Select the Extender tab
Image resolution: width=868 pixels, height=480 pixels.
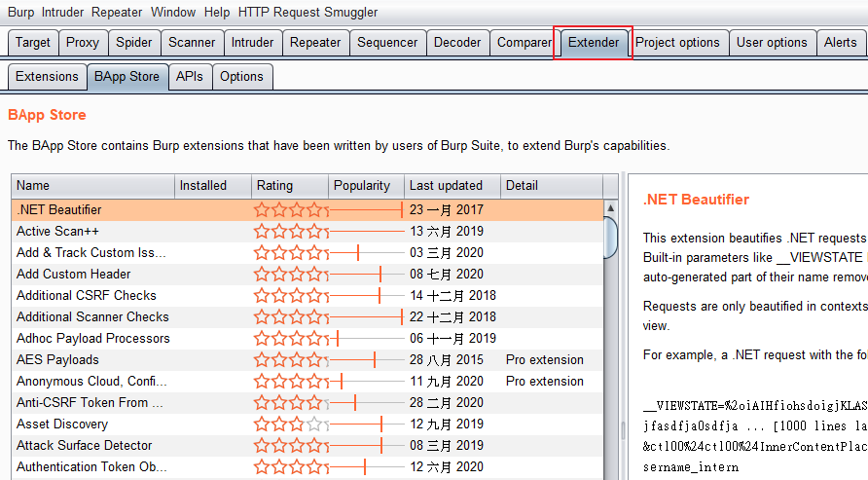click(594, 43)
